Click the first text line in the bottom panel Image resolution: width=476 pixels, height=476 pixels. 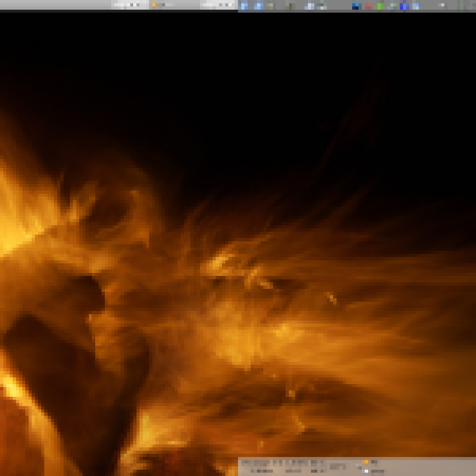[x=283, y=463]
